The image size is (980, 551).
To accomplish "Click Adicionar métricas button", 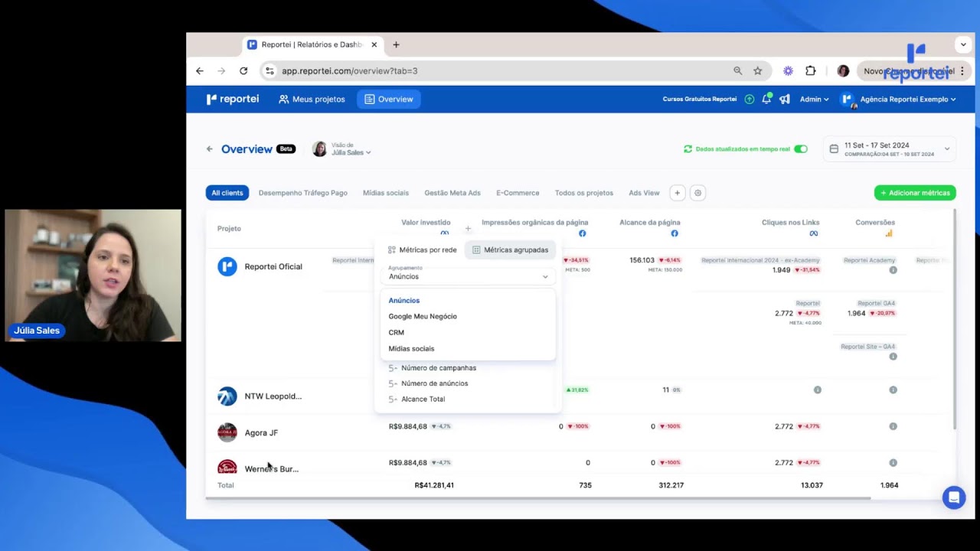I will pyautogui.click(x=915, y=193).
